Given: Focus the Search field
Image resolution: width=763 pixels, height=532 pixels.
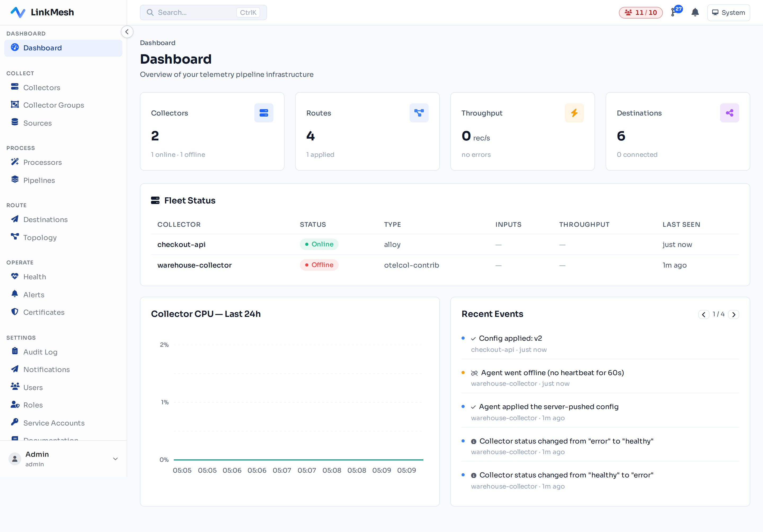Looking at the screenshot, I should (203, 13).
